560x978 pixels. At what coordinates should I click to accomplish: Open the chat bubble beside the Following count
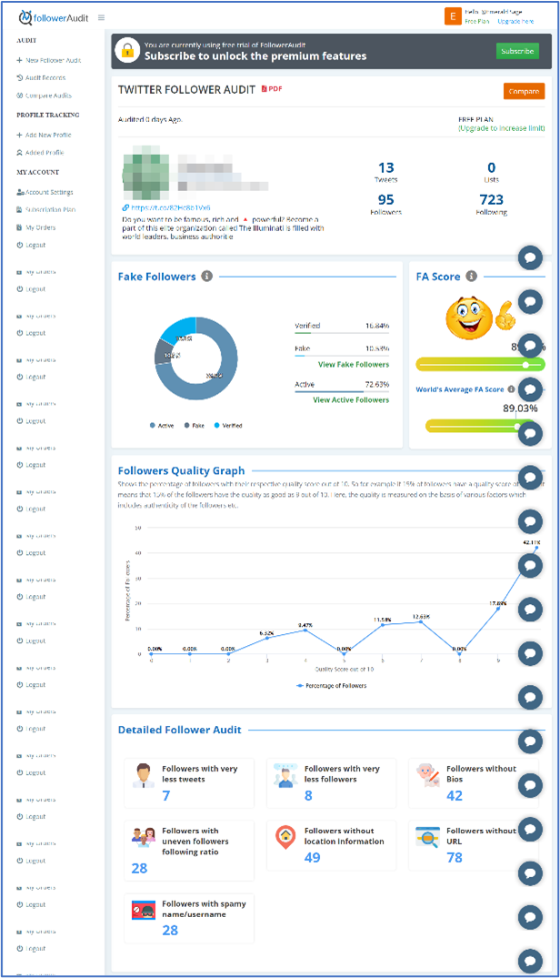point(530,257)
